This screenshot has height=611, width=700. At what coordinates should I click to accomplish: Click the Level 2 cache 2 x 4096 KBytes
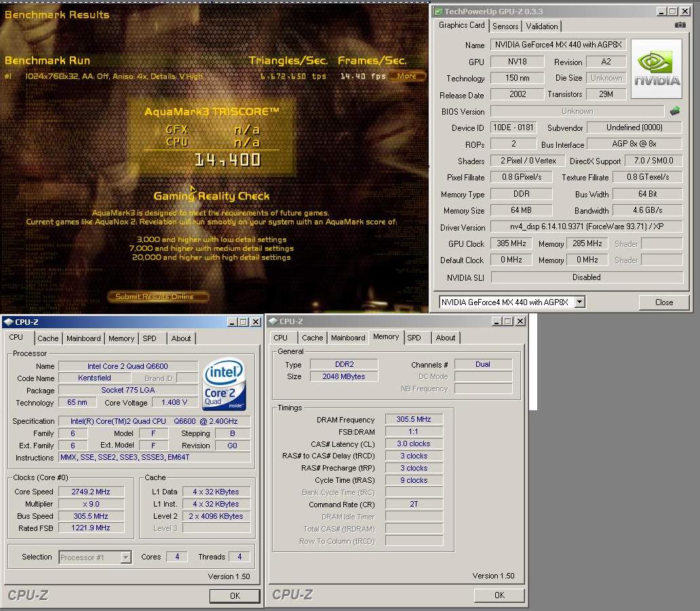coord(216,516)
